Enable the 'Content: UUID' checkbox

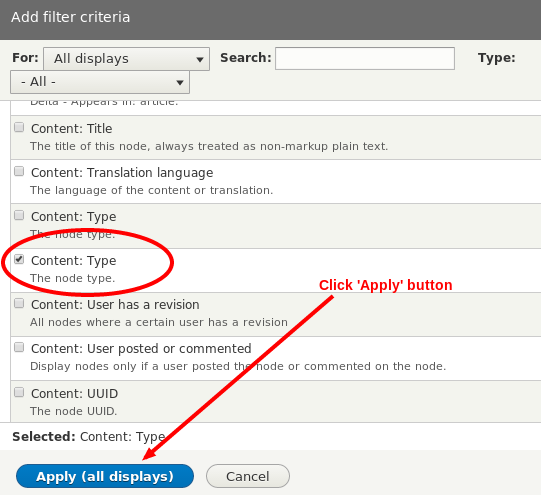(x=19, y=392)
